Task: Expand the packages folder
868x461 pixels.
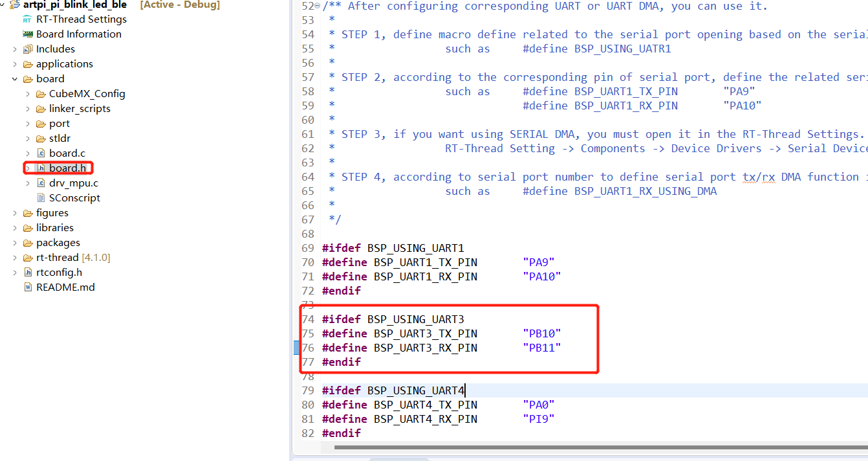Action: click(x=14, y=242)
